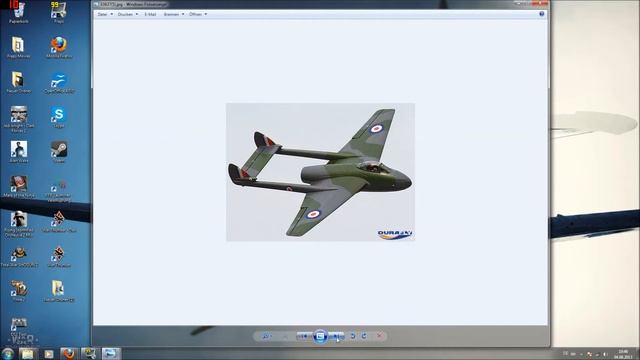Click the displayed Vampire jet photo
The height and width of the screenshot is (360, 640).
(x=320, y=172)
